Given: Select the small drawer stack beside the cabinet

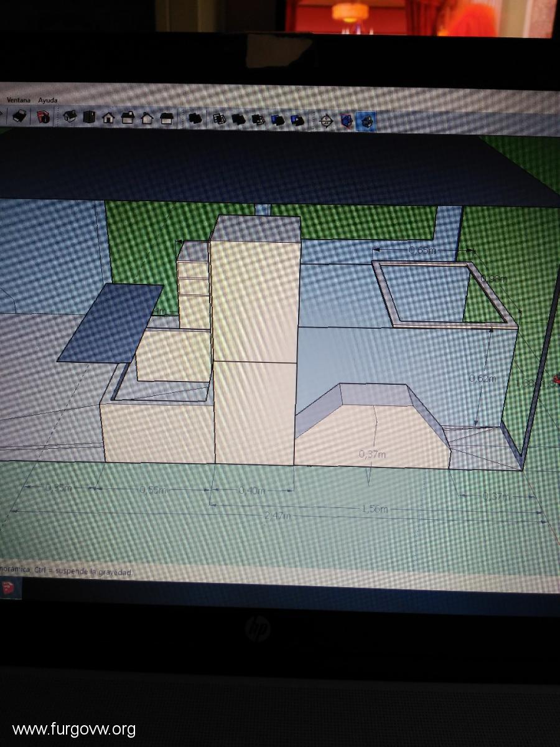Looking at the screenshot, I should [194, 285].
